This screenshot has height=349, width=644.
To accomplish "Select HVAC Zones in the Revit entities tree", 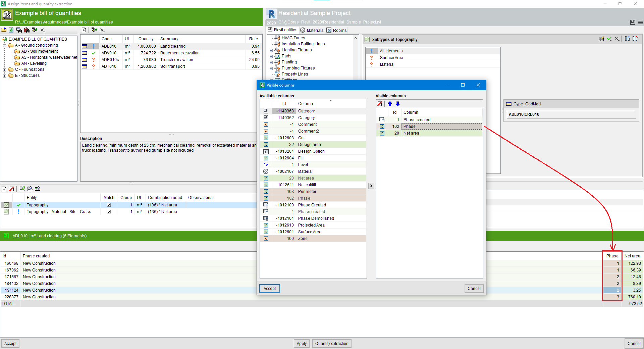I will [x=293, y=38].
